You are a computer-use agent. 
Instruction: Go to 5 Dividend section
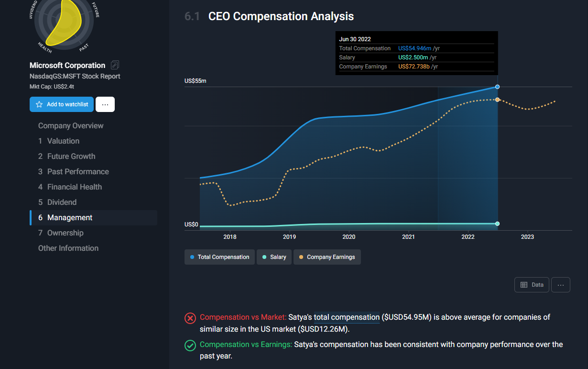tap(57, 202)
